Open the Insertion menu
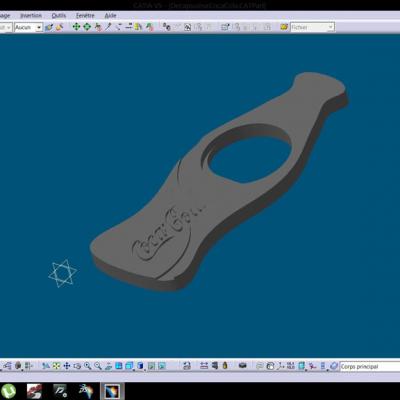The image size is (400, 400). [31, 15]
